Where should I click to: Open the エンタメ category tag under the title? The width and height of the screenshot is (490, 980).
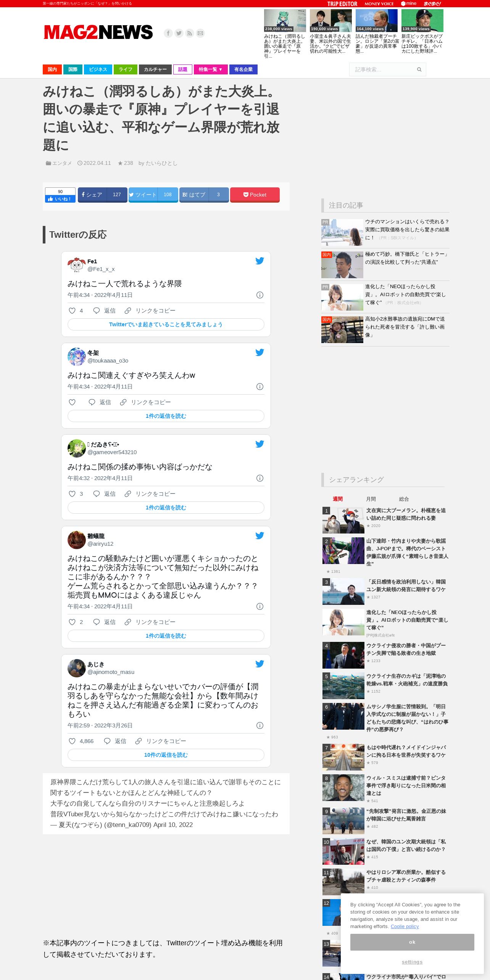(x=62, y=163)
